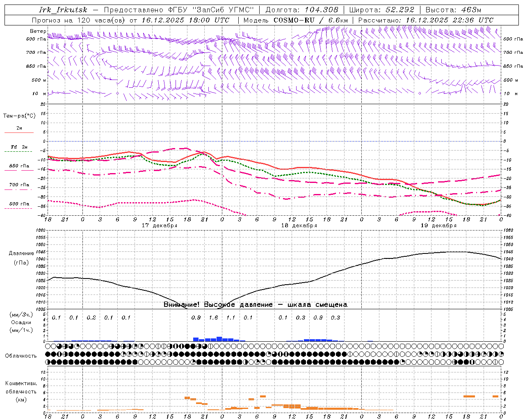Click the "(мм/3ч.)" precipitation unit label
This screenshot has width=525, height=420.
tap(21, 315)
